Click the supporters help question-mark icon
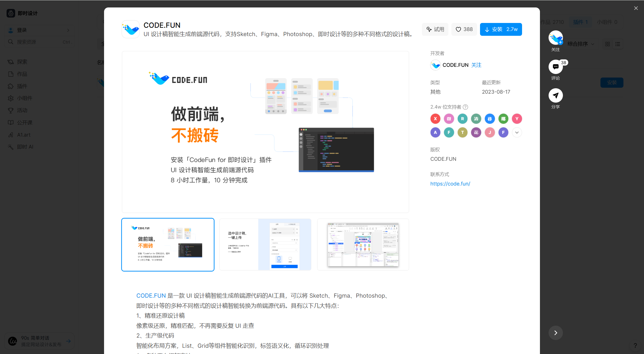This screenshot has height=354, width=644. click(465, 107)
